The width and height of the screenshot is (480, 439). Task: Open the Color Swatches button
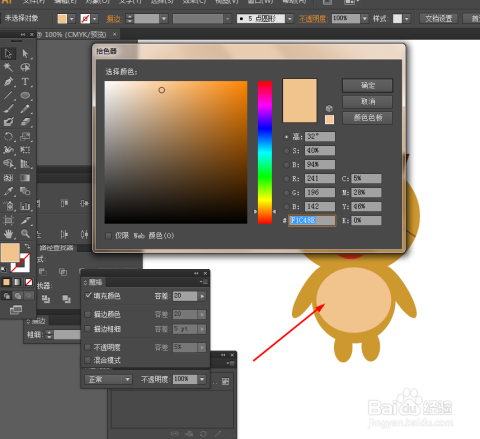coord(367,118)
